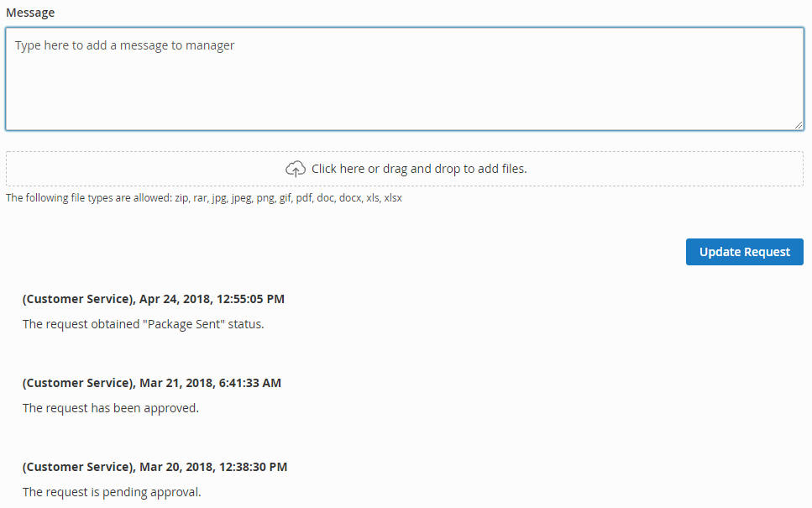The width and height of the screenshot is (812, 508).
Task: Click the cloud upload icon
Action: tap(296, 169)
